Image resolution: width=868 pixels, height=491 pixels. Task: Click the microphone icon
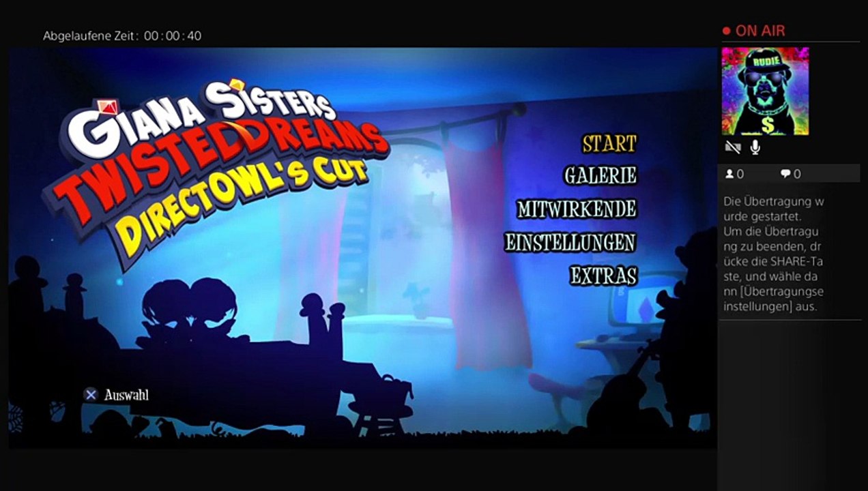(755, 147)
